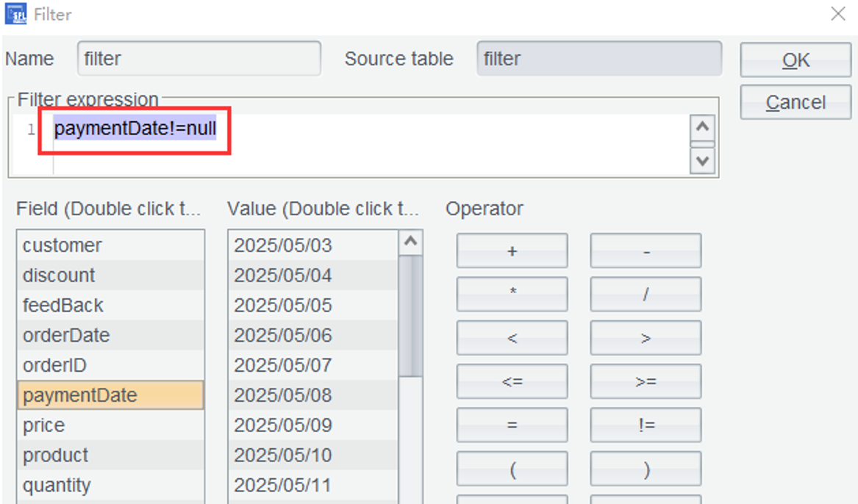
Task: Click the plus operator button
Action: coord(512,251)
